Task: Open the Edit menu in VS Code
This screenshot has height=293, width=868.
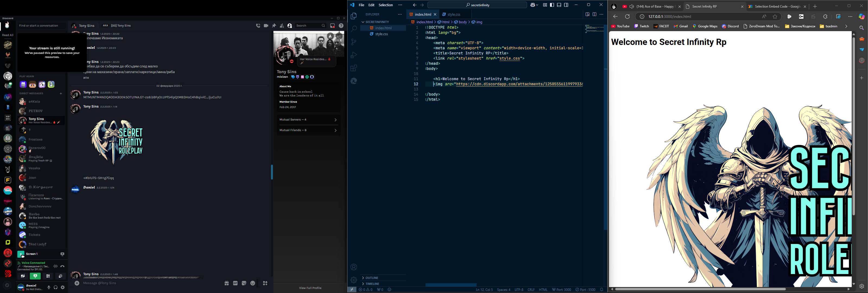Action: pyautogui.click(x=371, y=5)
